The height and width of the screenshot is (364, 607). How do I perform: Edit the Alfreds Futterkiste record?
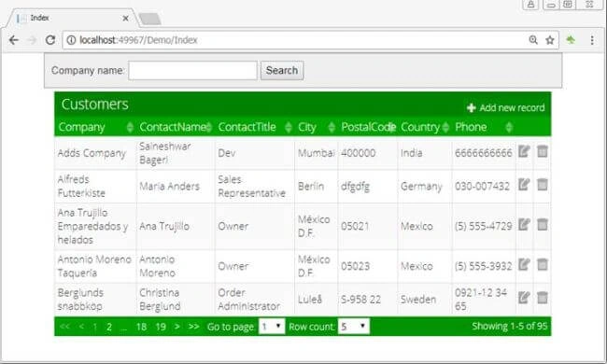click(524, 185)
